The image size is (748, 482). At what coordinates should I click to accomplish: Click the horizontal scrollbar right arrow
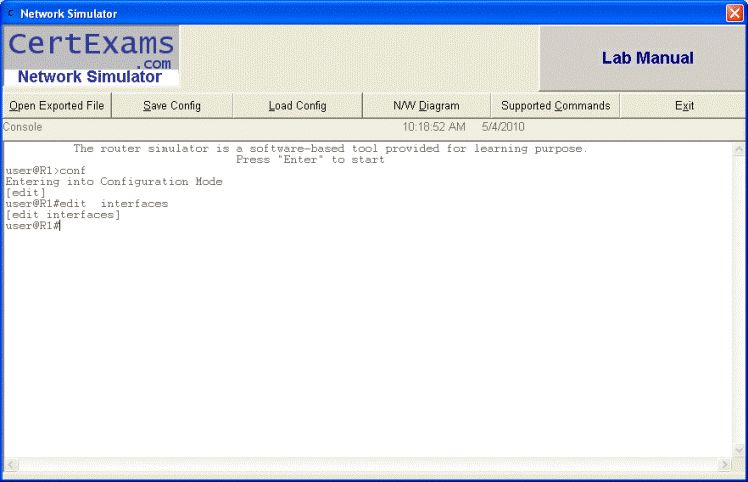click(724, 465)
